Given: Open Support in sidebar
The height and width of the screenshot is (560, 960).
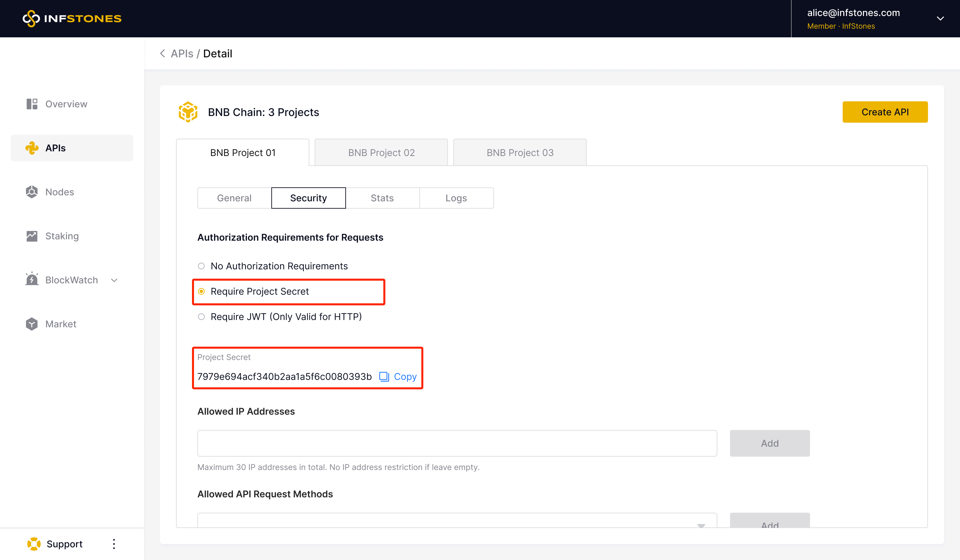Looking at the screenshot, I should click(x=65, y=544).
